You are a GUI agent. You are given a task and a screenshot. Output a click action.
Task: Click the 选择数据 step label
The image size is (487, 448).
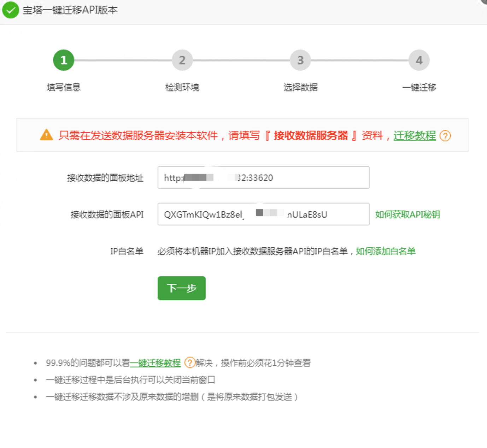300,87
